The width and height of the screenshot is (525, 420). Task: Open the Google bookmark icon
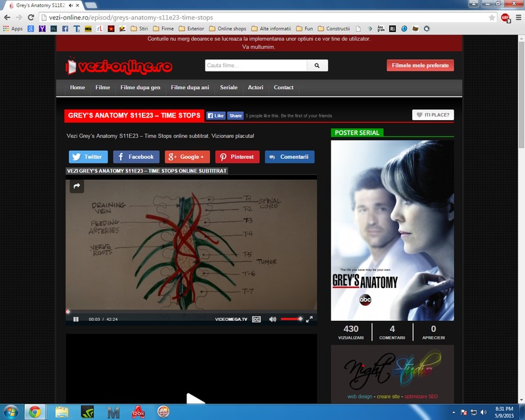point(31,29)
